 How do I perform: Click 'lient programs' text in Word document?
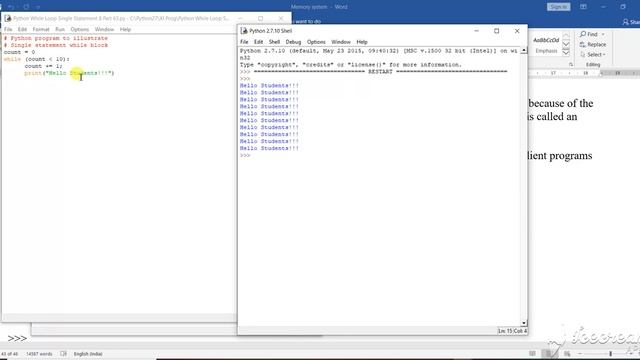[x=560, y=156]
